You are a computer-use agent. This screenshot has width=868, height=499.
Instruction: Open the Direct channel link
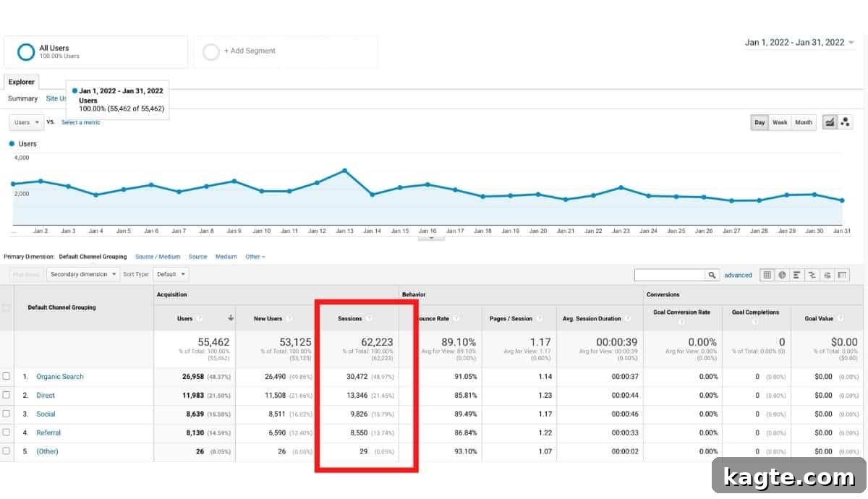pos(46,395)
